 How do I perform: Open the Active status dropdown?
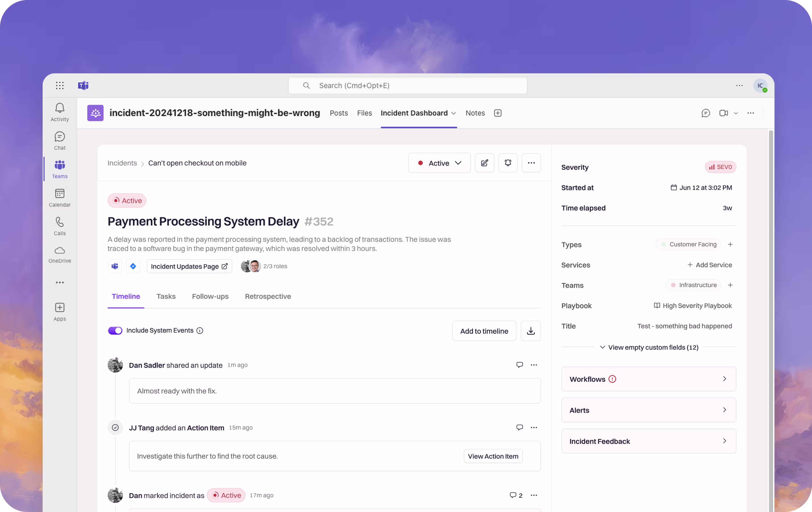(439, 163)
